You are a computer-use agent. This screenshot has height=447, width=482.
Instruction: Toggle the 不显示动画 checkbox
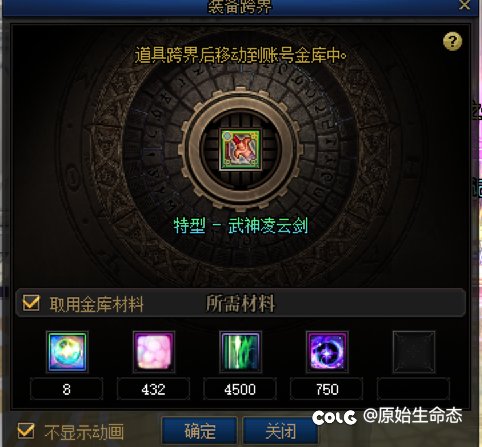26,431
